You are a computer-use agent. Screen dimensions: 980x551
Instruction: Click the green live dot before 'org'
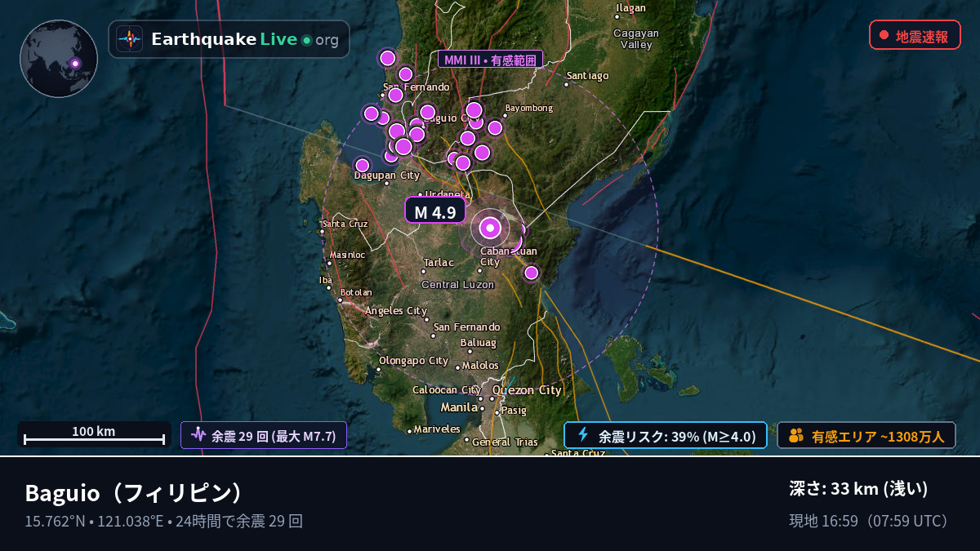coord(306,40)
